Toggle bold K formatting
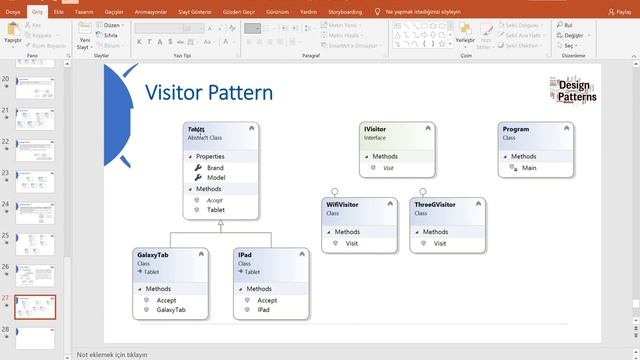Image resolution: width=640 pixels, height=360 pixels. [139, 42]
